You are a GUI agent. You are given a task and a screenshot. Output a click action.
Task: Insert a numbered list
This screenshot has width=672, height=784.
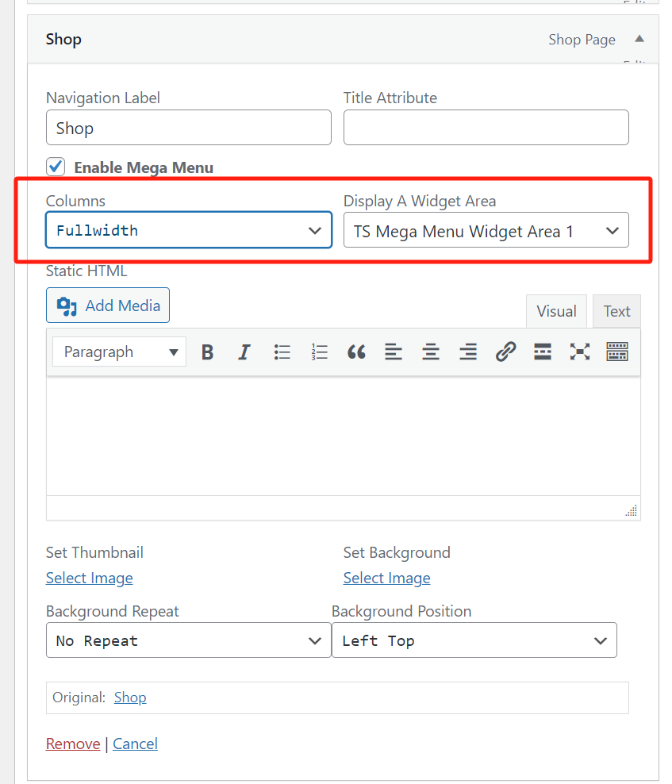(320, 352)
